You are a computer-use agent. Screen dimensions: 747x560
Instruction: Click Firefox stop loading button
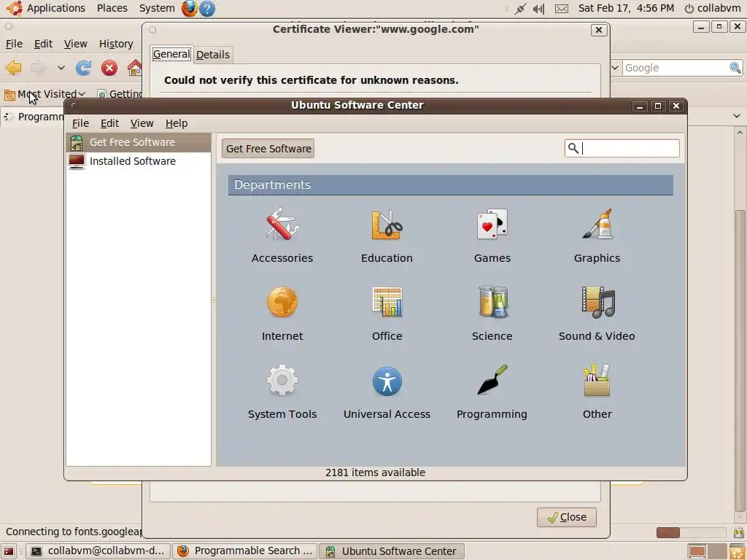[x=109, y=68]
